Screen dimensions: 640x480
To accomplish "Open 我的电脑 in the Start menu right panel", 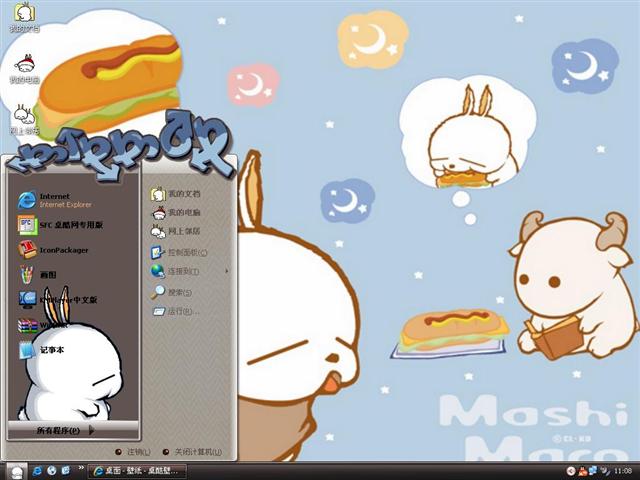I will pyautogui.click(x=176, y=213).
